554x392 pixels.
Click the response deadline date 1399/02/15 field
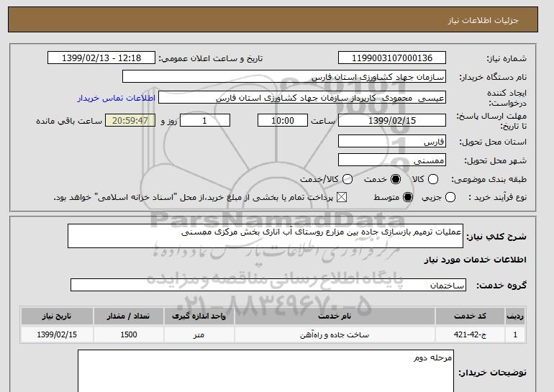392,120
